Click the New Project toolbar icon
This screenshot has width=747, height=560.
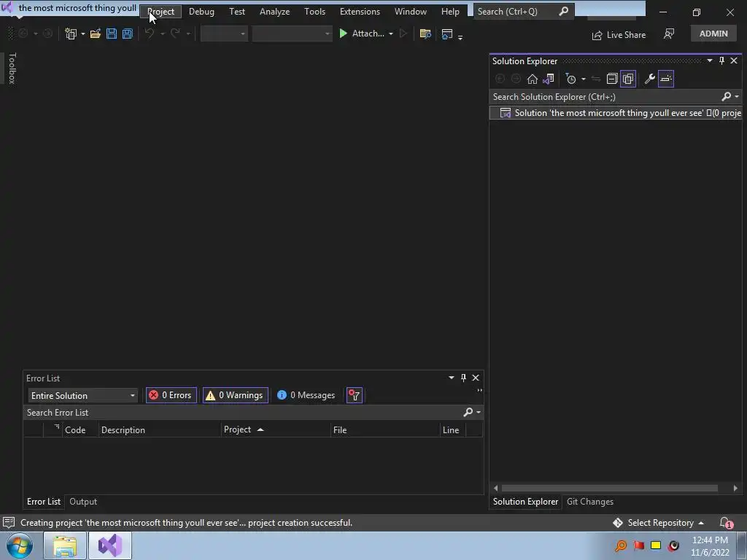pyautogui.click(x=71, y=34)
